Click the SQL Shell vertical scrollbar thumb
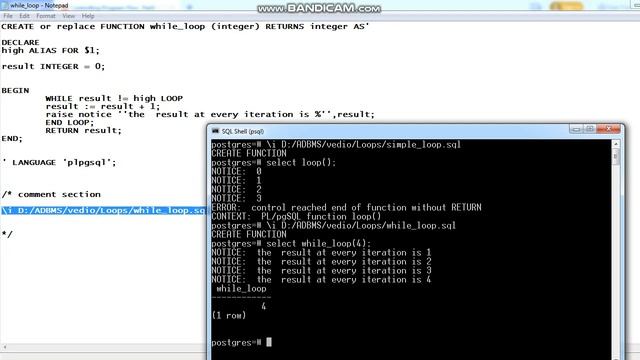The height and width of the screenshot is (360, 640). point(616,157)
